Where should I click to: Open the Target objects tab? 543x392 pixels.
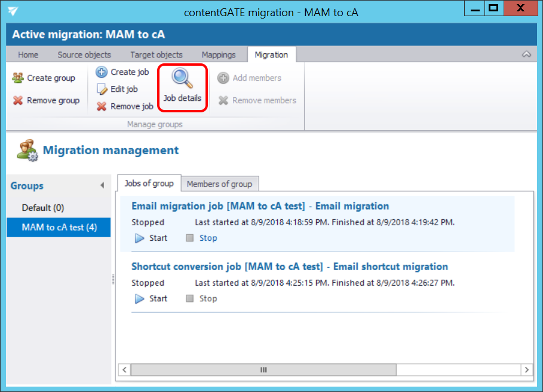pos(157,55)
